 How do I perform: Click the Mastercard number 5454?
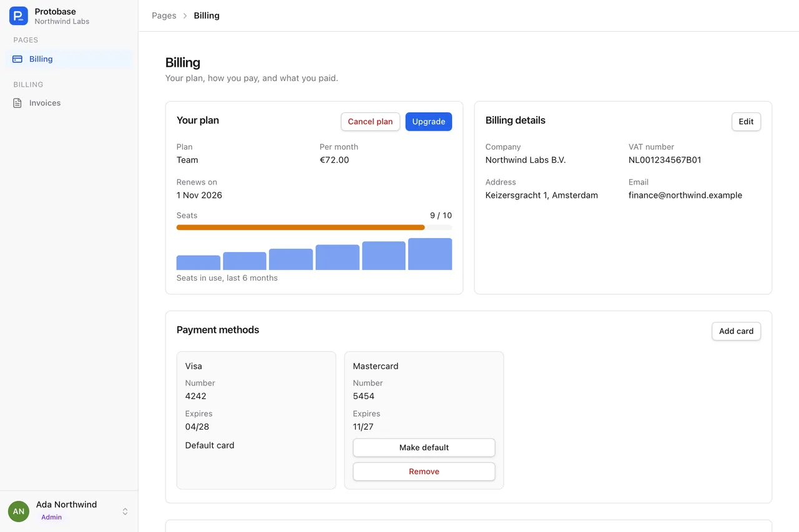click(x=364, y=396)
